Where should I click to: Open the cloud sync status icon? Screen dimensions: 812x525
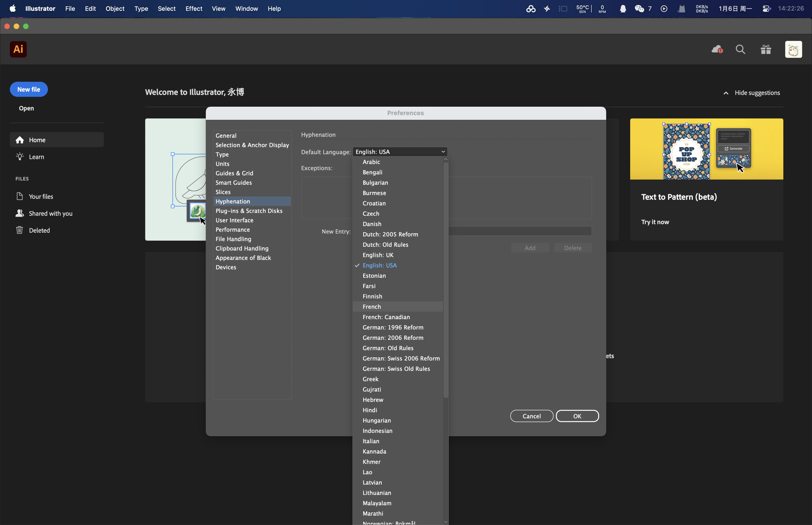pos(717,50)
